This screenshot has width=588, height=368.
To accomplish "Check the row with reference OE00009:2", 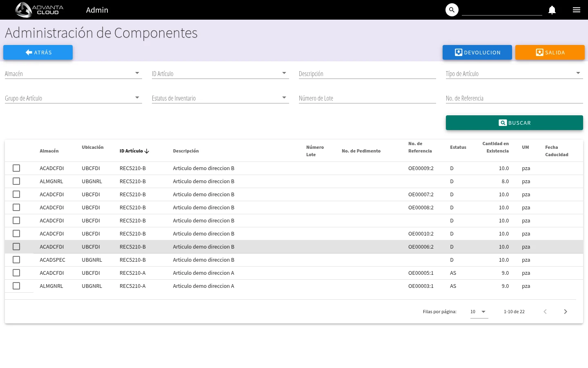I will pos(16,168).
